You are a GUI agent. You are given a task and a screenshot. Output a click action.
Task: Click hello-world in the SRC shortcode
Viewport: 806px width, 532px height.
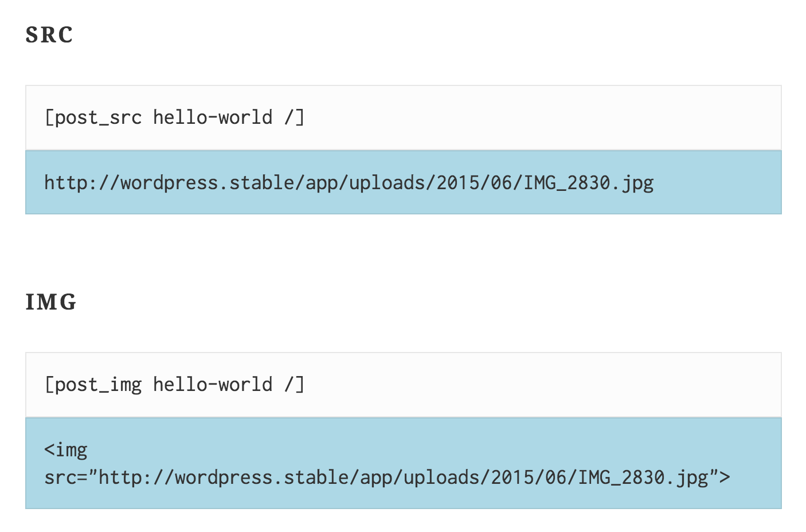click(x=213, y=118)
